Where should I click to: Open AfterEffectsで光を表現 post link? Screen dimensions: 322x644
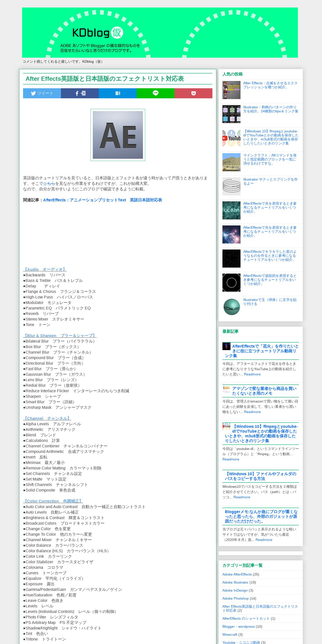pyautogui.click(x=270, y=231)
